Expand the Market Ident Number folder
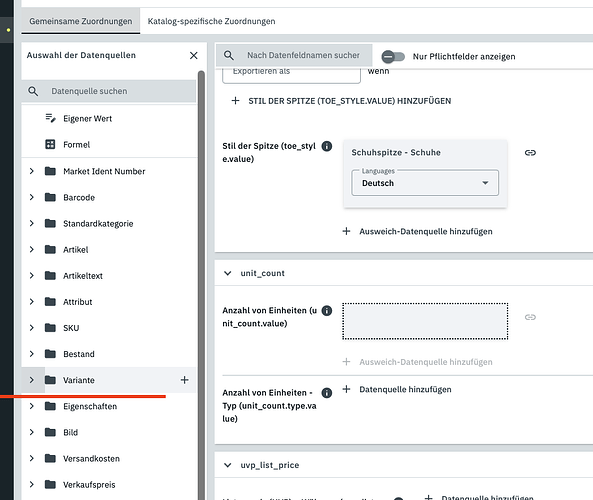Screen dimensions: 593x500 tap(32, 171)
